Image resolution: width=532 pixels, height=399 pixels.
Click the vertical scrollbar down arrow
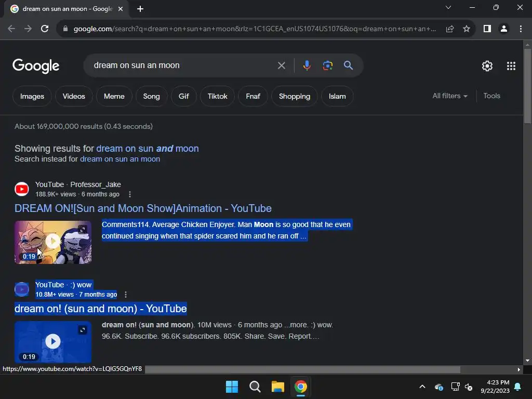[528, 361]
